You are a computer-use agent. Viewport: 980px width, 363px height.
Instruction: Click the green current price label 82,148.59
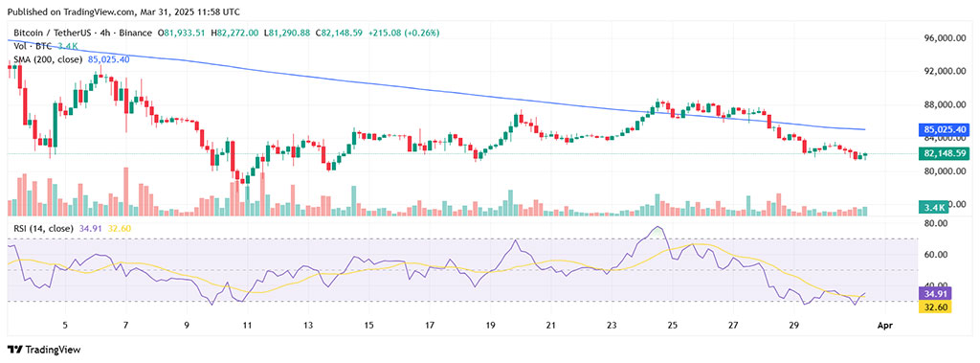pos(944,153)
